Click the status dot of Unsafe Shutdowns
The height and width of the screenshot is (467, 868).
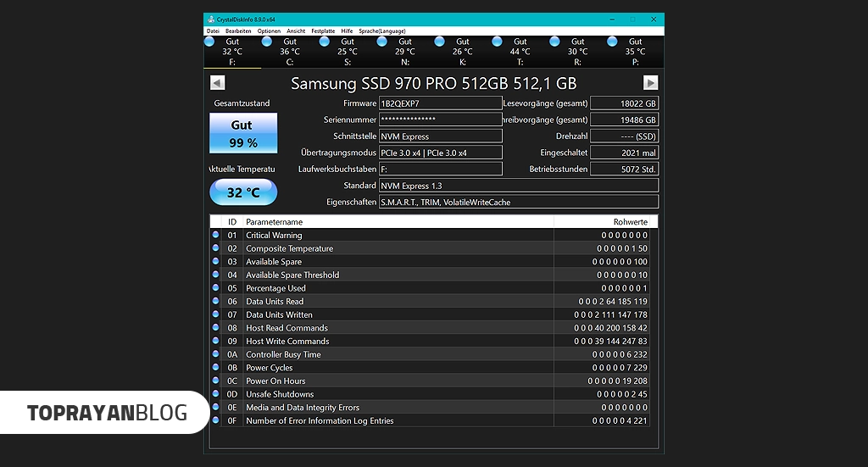[x=216, y=394]
